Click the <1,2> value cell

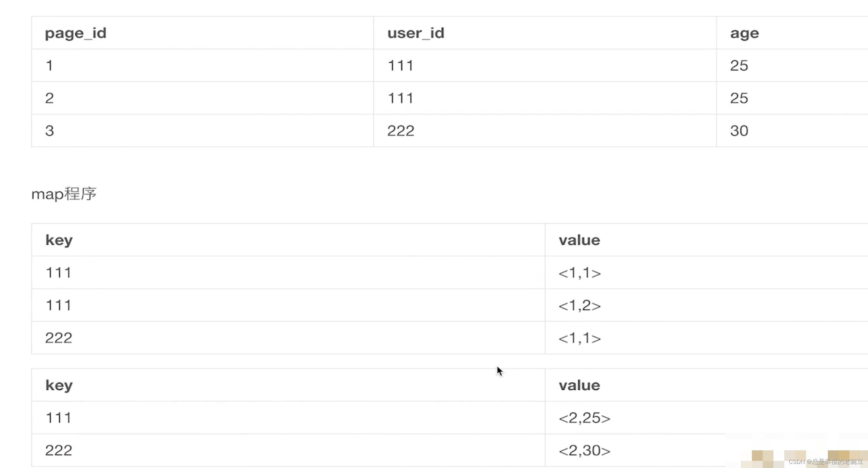pos(580,306)
